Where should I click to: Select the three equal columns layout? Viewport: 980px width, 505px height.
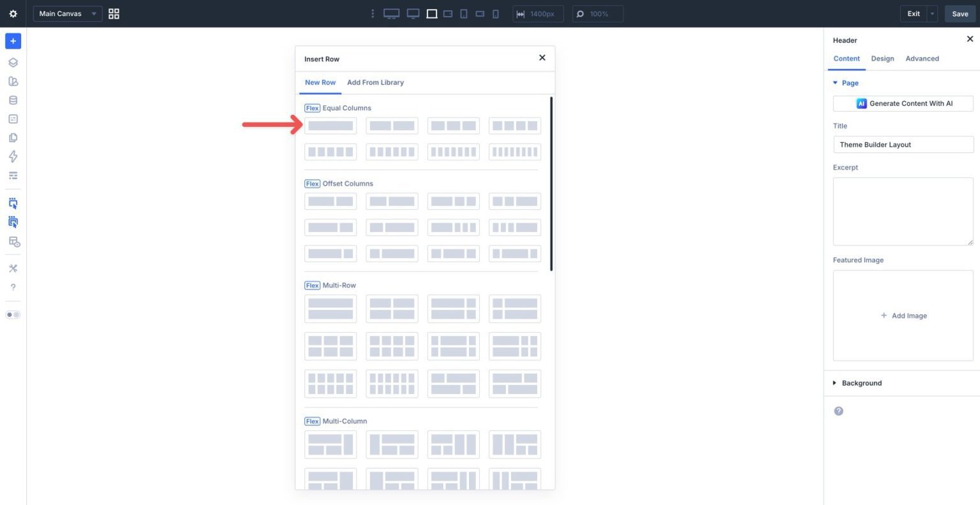pos(454,126)
